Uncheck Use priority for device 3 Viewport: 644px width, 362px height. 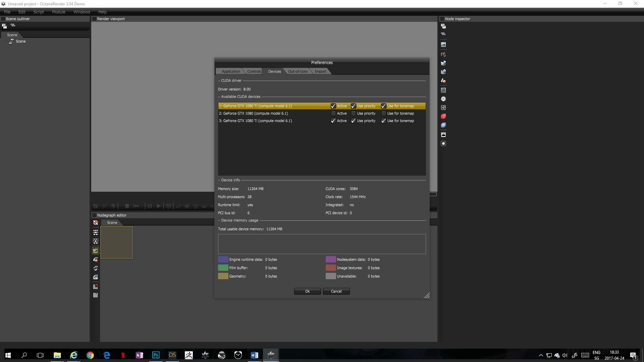[x=353, y=121]
